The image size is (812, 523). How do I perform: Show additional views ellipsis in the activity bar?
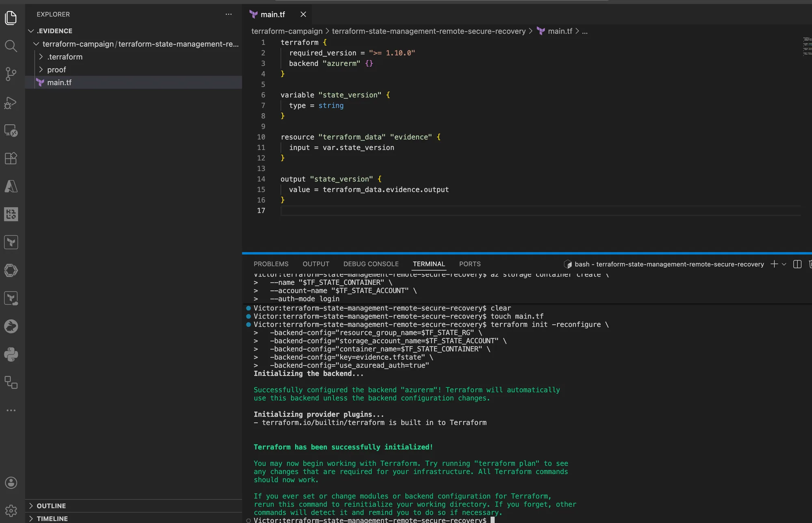11,410
